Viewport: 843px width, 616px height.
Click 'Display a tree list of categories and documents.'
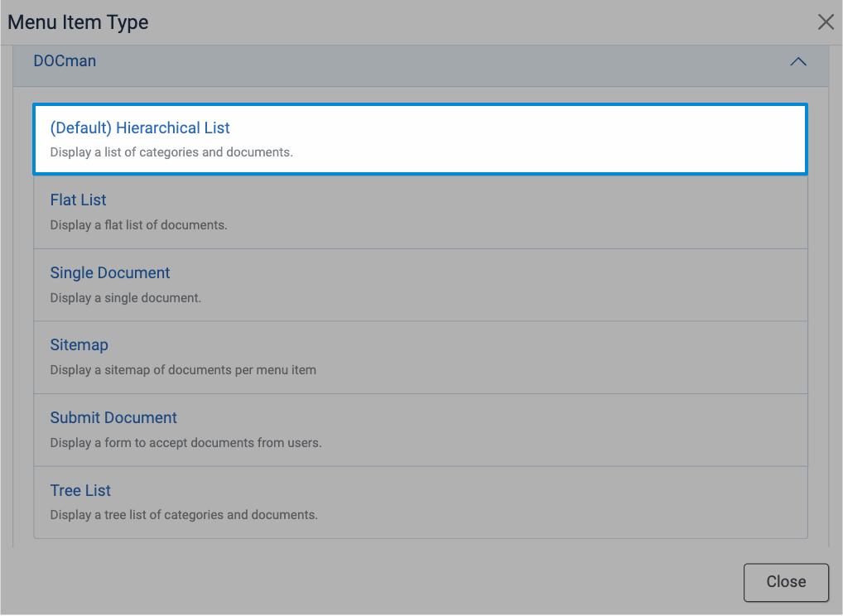184,515
